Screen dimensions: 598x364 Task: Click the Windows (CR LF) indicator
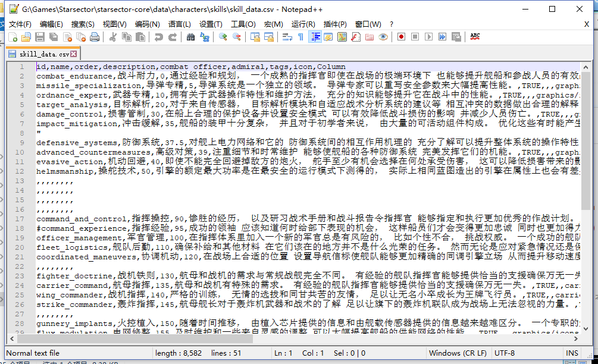click(458, 353)
